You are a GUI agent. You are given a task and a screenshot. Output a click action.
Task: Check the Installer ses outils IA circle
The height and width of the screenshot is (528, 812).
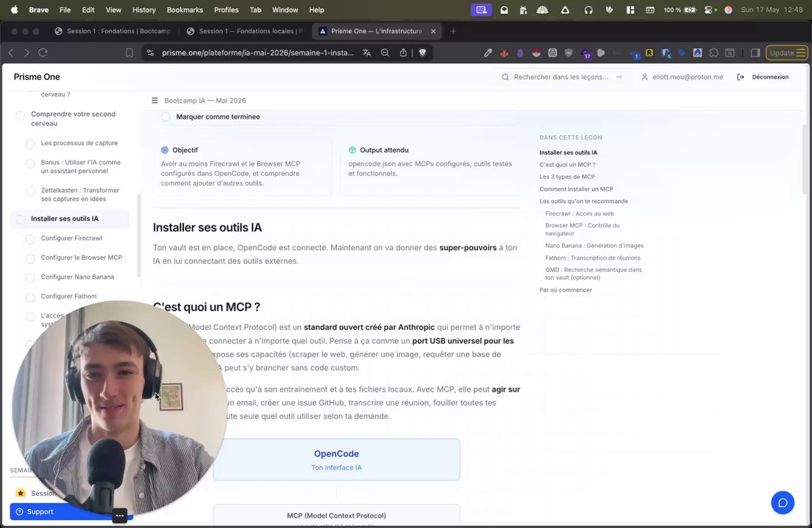point(21,219)
